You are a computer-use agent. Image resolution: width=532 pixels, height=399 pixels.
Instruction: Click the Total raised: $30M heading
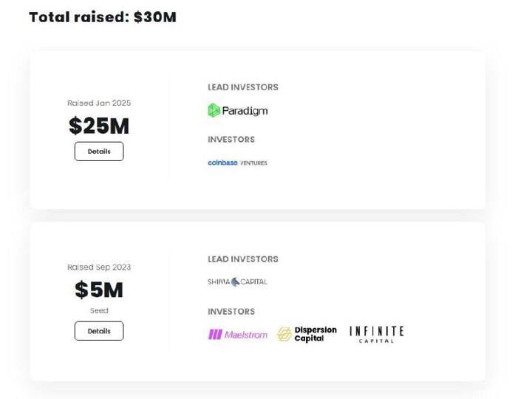[103, 17]
